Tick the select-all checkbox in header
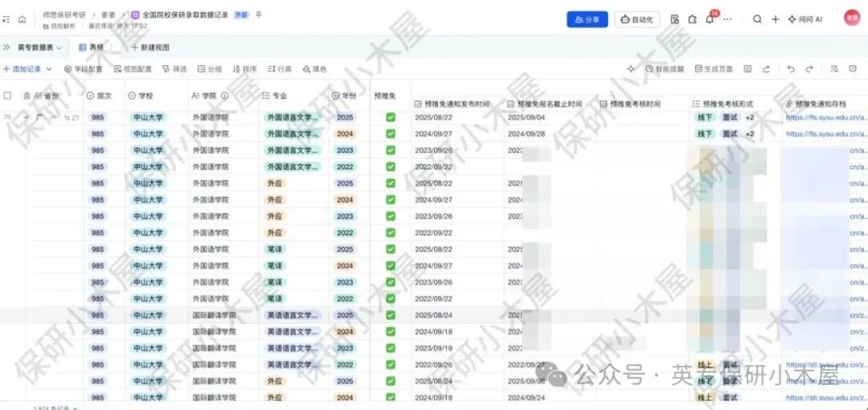The image size is (868, 410). point(7,96)
